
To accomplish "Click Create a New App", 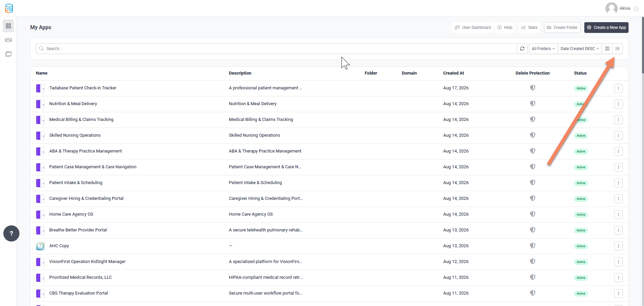I will tap(606, 28).
